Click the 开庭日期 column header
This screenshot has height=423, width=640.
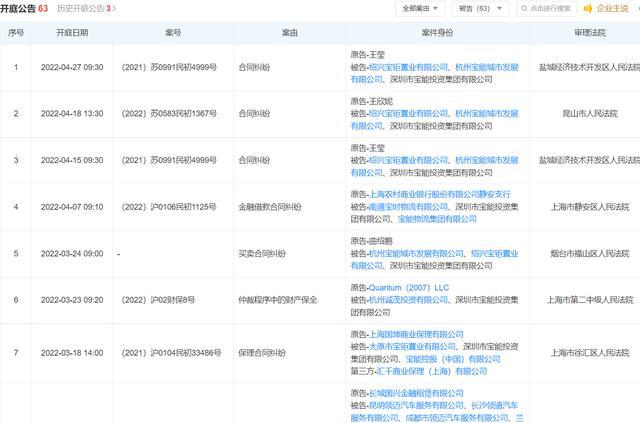[x=72, y=33]
